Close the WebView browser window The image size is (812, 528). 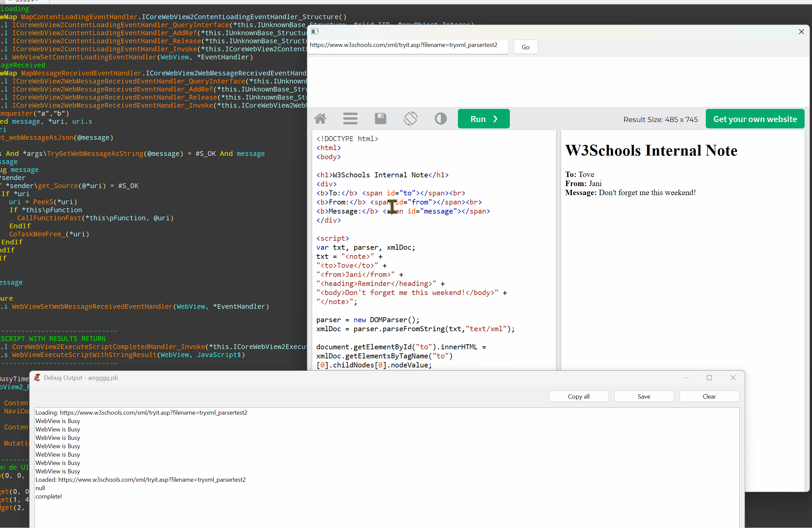pyautogui.click(x=801, y=32)
